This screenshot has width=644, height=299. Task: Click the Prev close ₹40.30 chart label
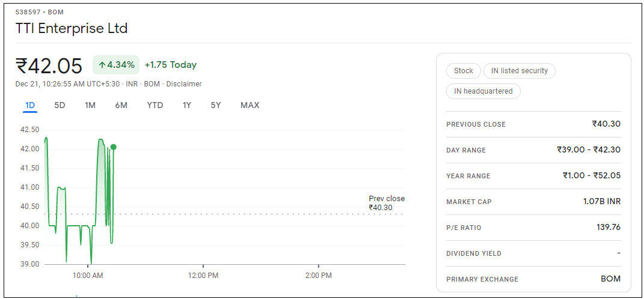click(387, 203)
